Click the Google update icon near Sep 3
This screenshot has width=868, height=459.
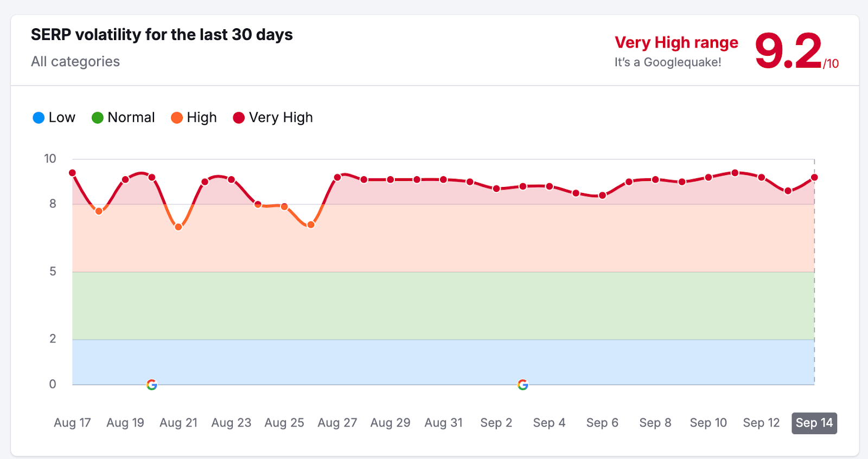523,385
